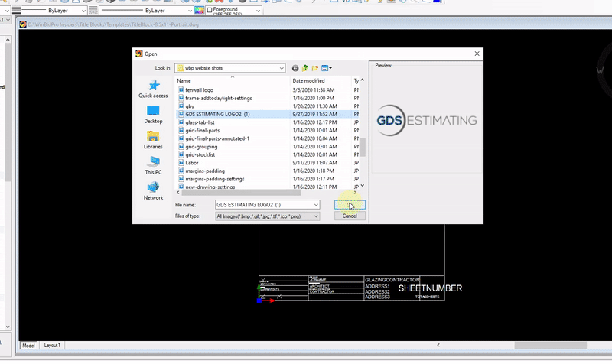Go back to last folder visited

pos(295,68)
